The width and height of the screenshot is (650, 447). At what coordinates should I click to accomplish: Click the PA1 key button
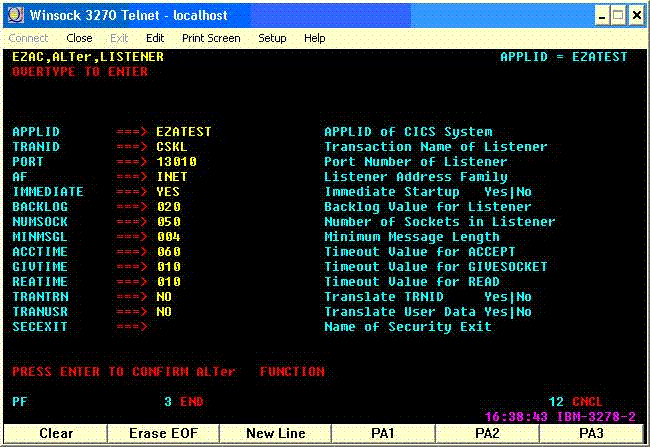tap(383, 433)
